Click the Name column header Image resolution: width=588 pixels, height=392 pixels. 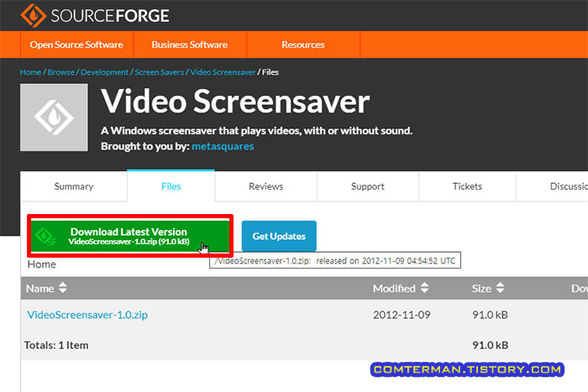[x=40, y=288]
